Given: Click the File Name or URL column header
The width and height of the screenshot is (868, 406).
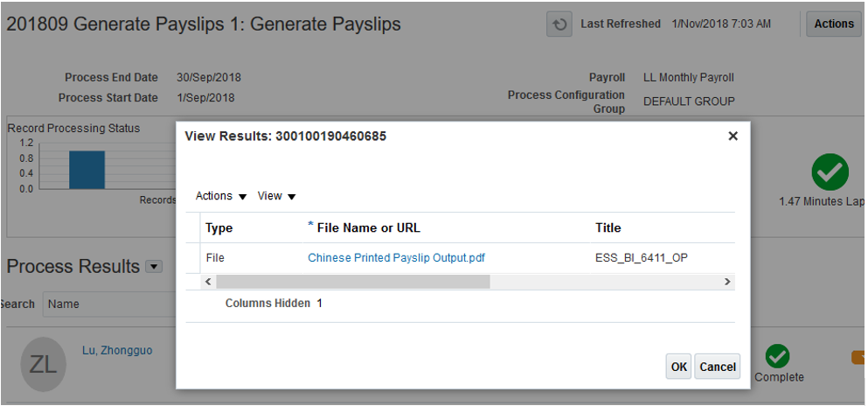Looking at the screenshot, I should tap(368, 227).
